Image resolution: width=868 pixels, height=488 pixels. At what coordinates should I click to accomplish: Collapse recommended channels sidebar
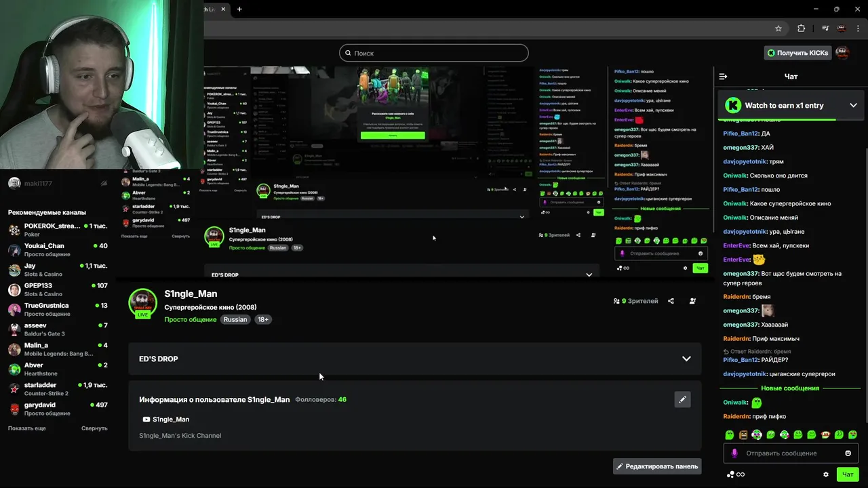(94, 428)
